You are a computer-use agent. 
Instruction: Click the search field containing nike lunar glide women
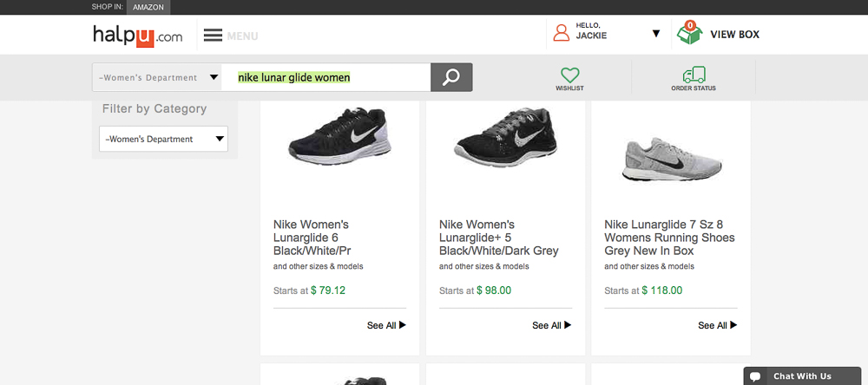point(326,77)
